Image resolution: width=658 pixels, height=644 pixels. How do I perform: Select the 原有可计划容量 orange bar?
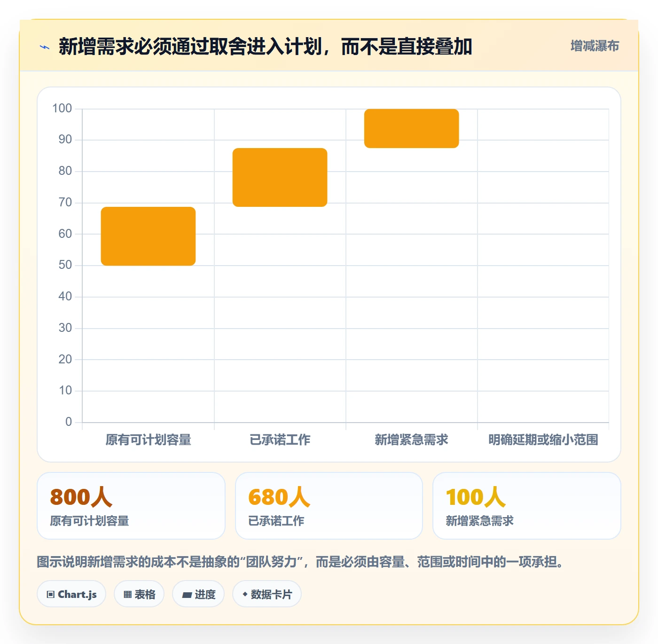(148, 236)
